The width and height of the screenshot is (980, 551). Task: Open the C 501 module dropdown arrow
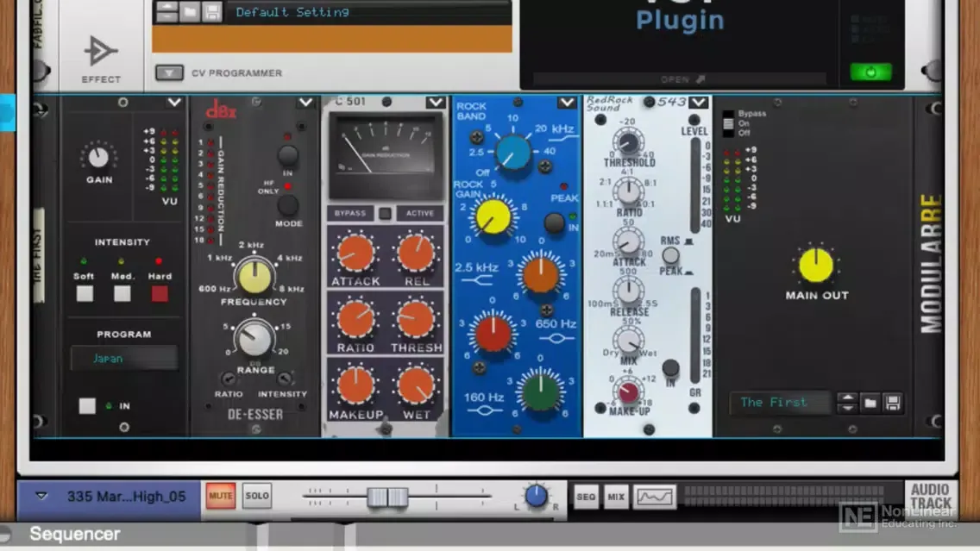436,102
